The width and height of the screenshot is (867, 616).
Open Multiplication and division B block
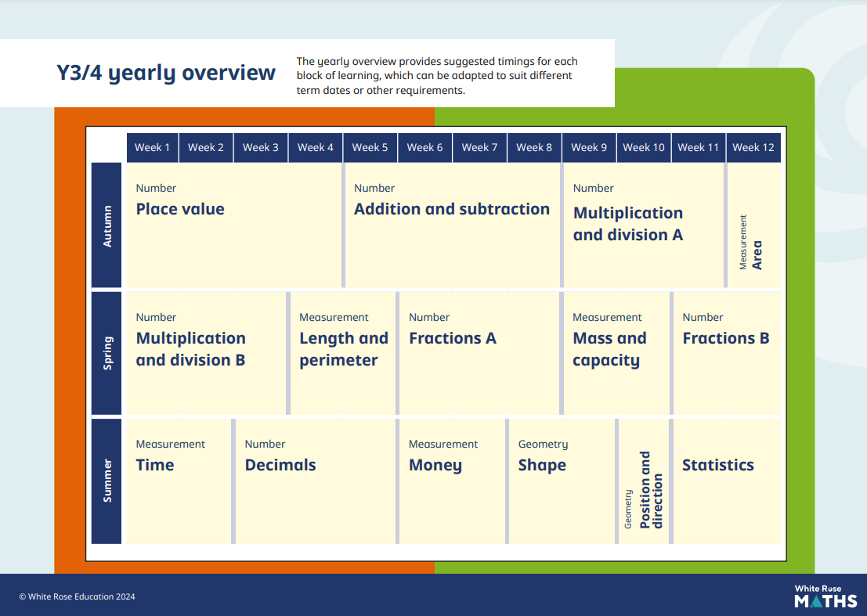coord(205,352)
